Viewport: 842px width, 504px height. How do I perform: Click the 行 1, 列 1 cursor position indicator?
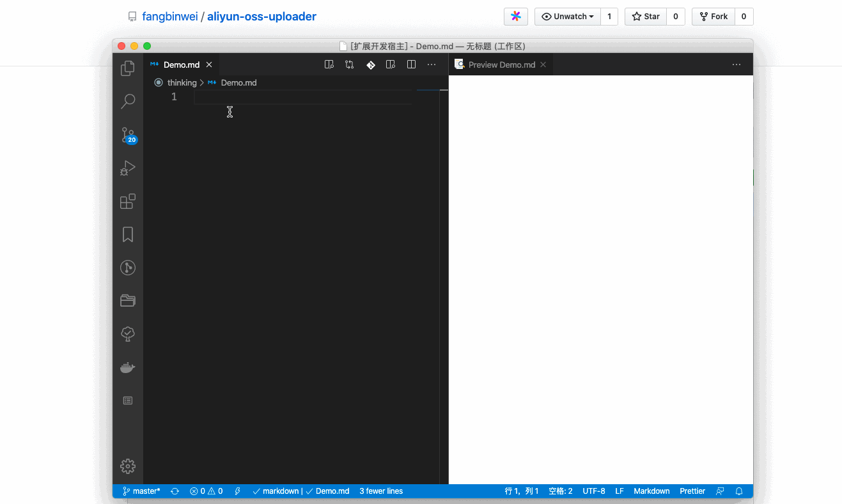tap(522, 491)
